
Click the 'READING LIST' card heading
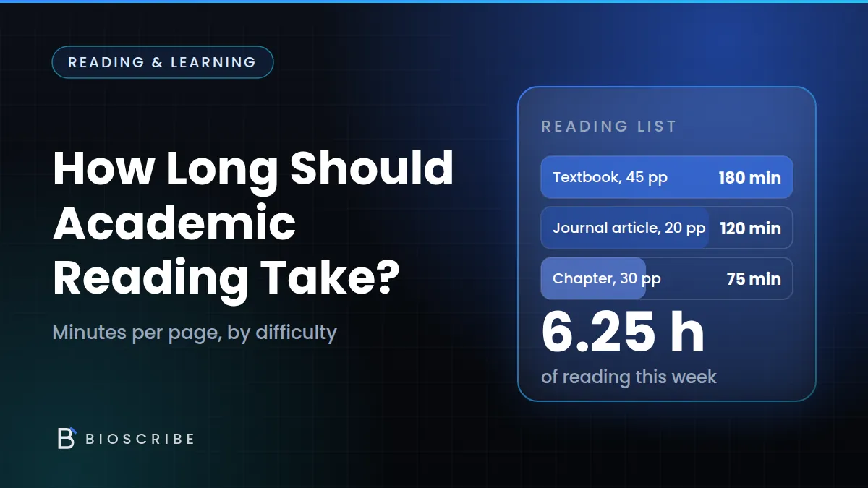(609, 127)
